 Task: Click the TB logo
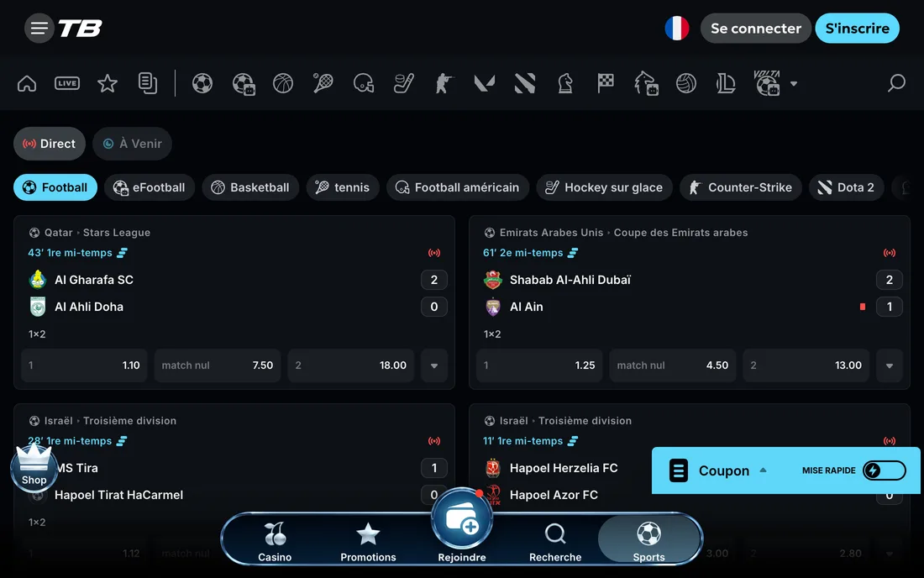coord(80,29)
